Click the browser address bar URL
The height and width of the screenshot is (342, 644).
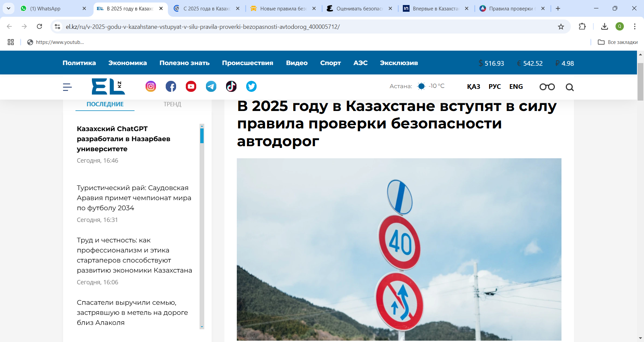coord(203,26)
